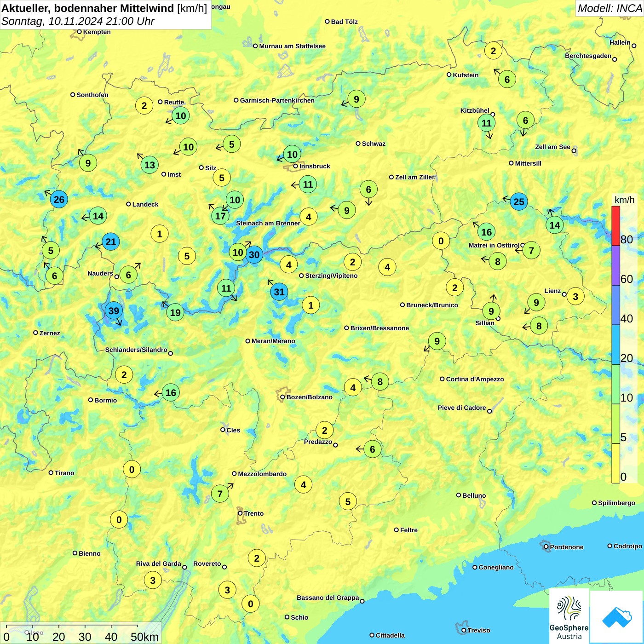Screen dimensions: 644x644
Task: Select the wind marker showing 26 km/h
Action: coord(59,199)
